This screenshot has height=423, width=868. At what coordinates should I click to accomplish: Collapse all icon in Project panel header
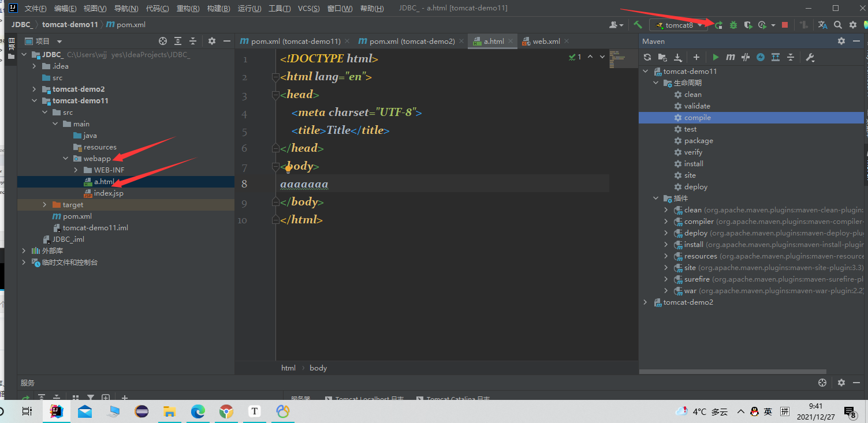tap(193, 41)
